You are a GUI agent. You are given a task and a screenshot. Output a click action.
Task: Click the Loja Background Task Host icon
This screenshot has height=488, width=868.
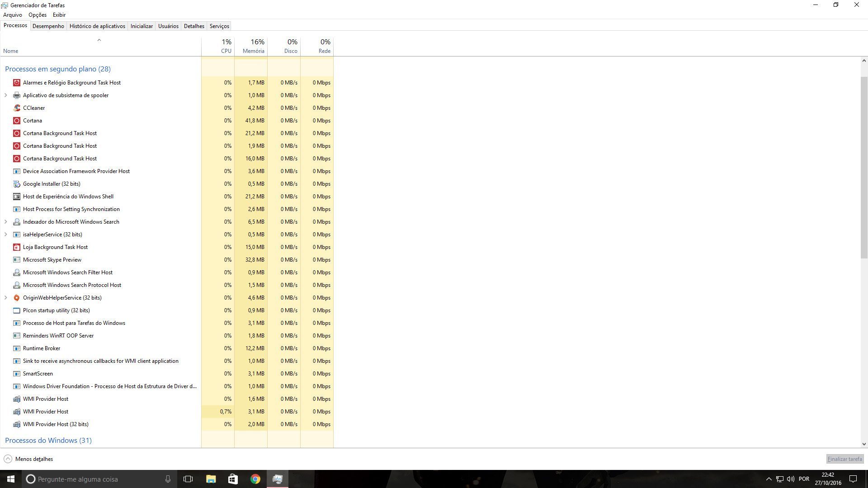click(x=17, y=247)
